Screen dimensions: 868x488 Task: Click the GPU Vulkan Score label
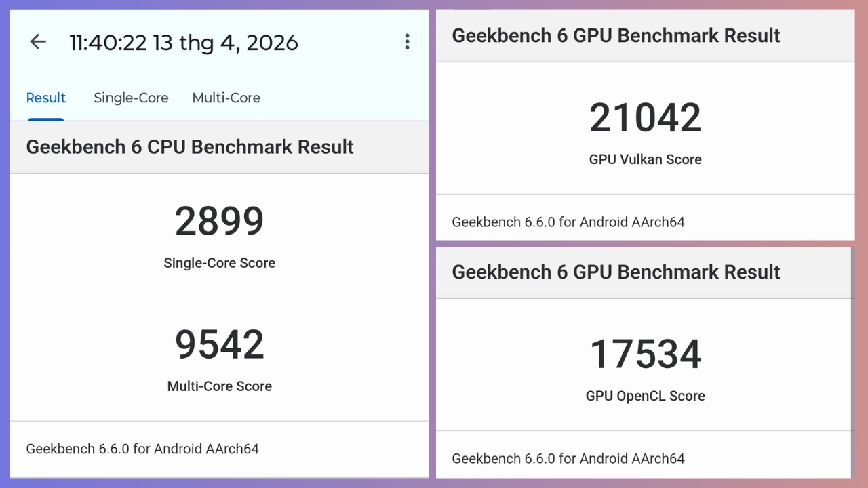645,159
